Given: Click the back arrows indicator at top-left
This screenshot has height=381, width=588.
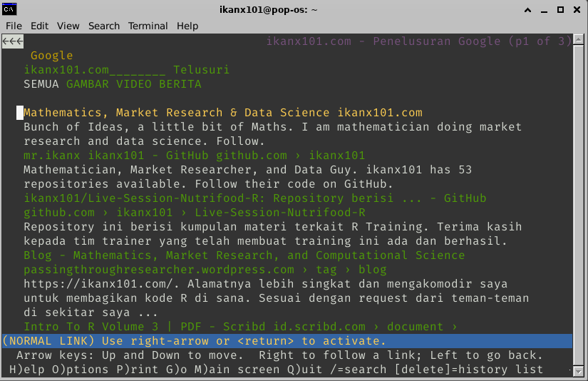Looking at the screenshot, I should tap(12, 41).
